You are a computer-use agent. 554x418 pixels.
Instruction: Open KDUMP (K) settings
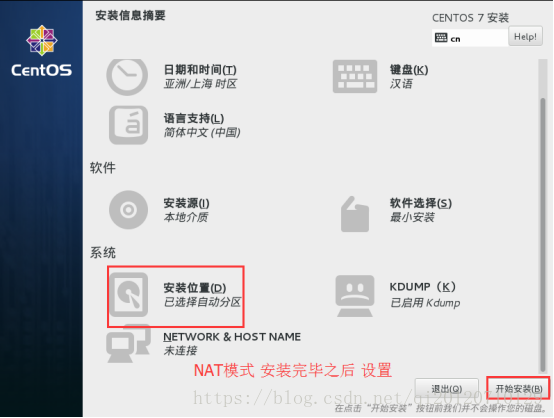click(x=423, y=287)
